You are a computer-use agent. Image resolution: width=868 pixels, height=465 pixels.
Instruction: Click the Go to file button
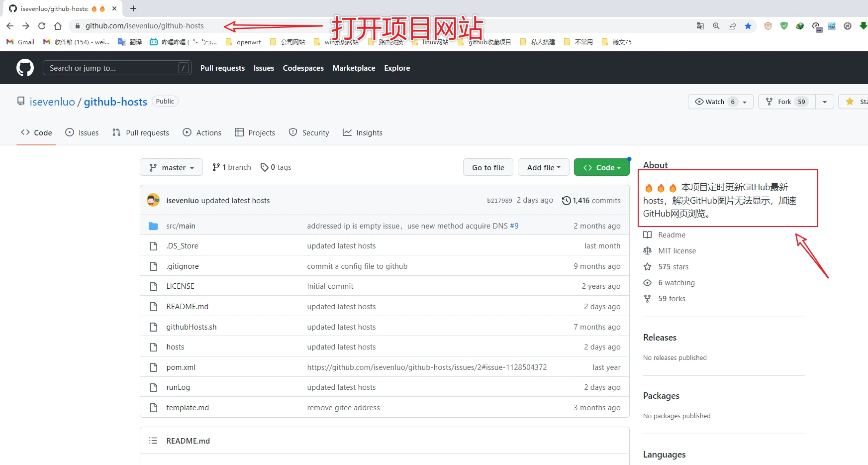click(x=488, y=167)
